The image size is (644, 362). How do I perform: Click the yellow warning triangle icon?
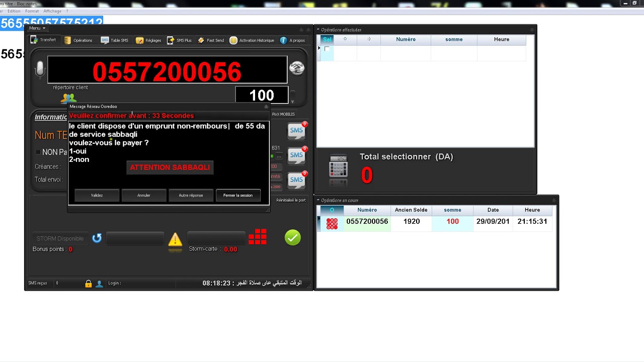(x=175, y=239)
